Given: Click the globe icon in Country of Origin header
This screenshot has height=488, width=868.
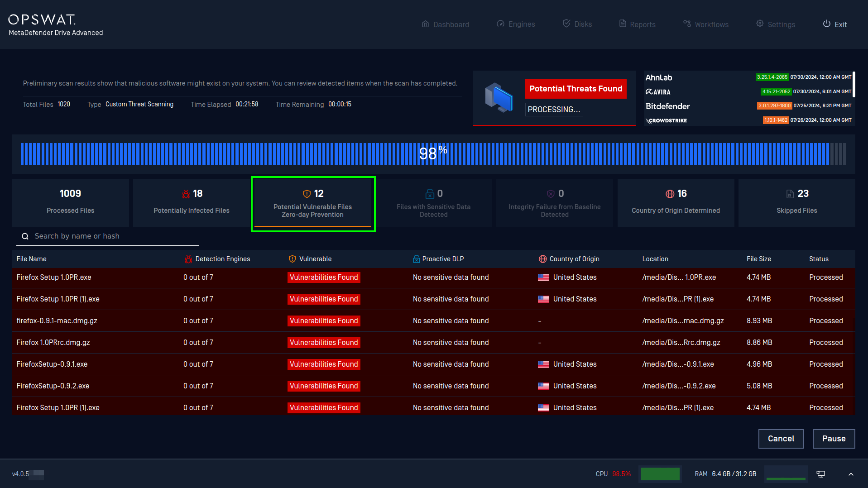Looking at the screenshot, I should 542,259.
